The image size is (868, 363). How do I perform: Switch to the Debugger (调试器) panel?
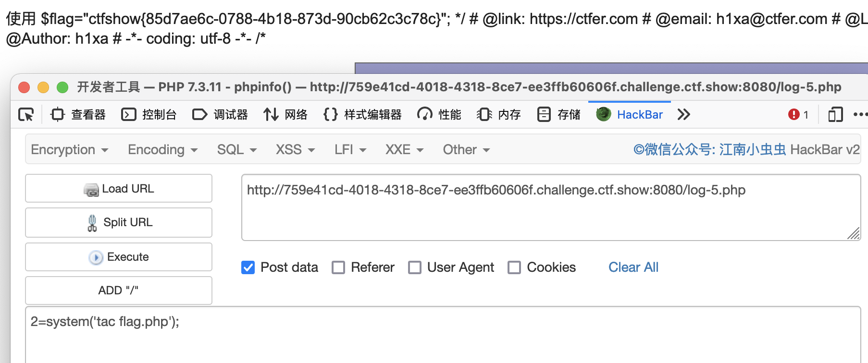click(x=220, y=115)
